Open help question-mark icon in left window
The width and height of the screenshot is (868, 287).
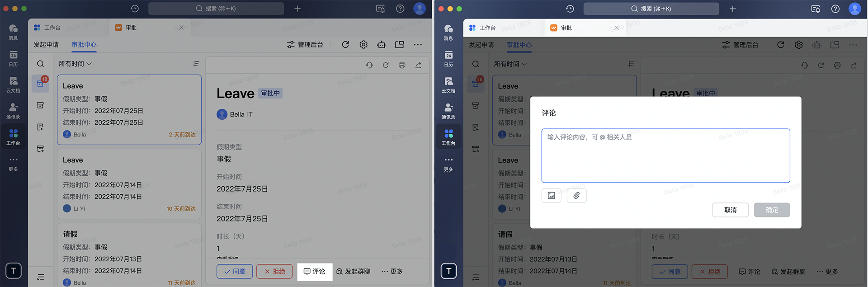click(400, 9)
